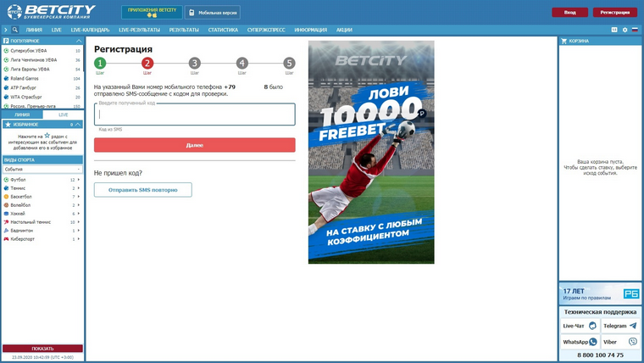Screen dimensions: 644x363
Task: Click the Показать button
Action: coord(42,349)
